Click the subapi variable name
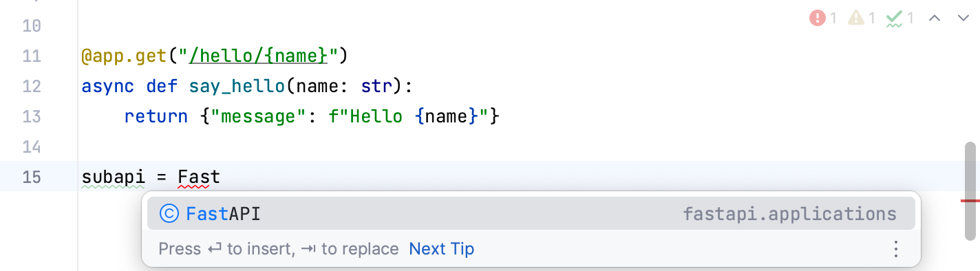Screen dimensions: 980x271 114,177
